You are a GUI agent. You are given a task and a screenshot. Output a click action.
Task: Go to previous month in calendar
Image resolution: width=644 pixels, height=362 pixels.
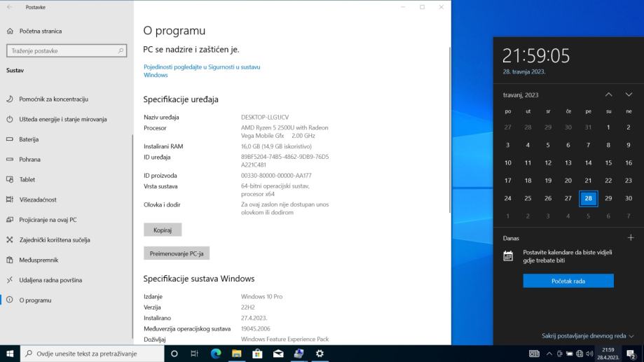[609, 95]
